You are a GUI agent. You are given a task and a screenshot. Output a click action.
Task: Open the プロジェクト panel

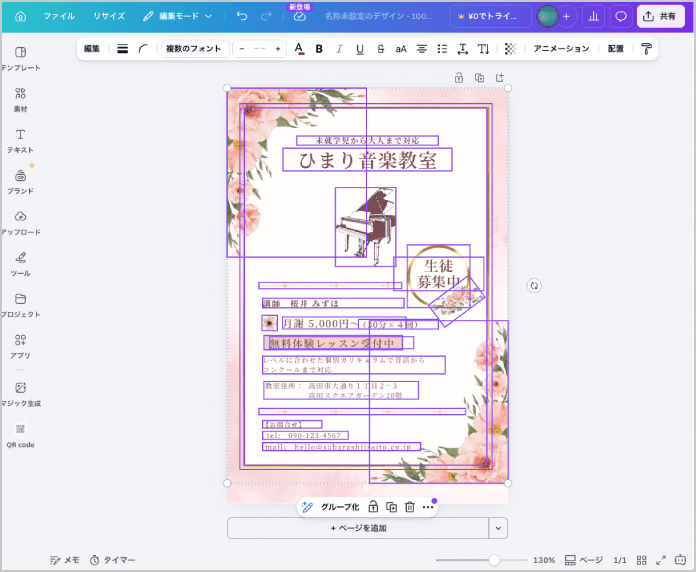(x=20, y=305)
